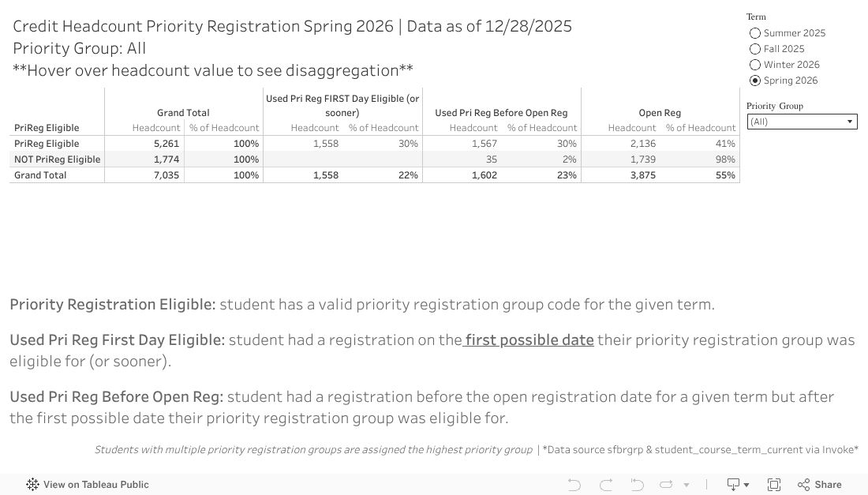Expand the refresh options dropdown arrow
Image resolution: width=868 pixels, height=495 pixels.
click(687, 485)
